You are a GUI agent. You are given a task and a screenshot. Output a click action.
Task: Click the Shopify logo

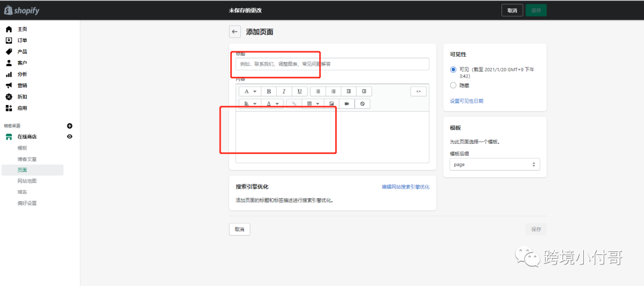click(x=22, y=10)
